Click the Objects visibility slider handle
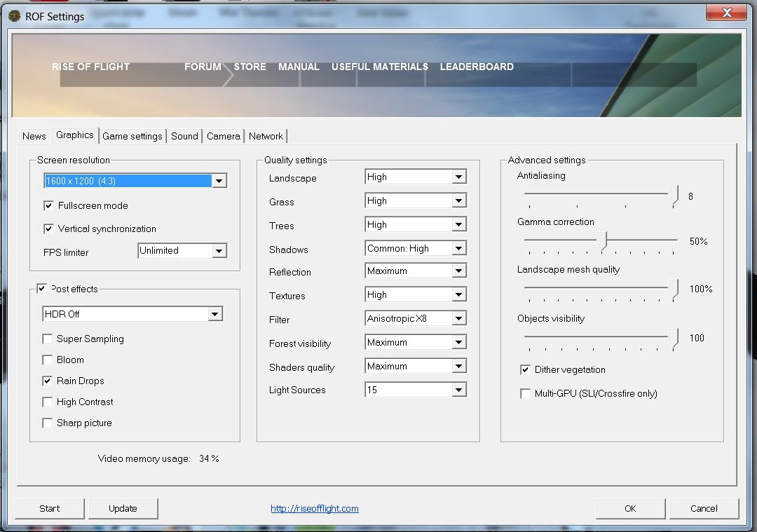 674,338
